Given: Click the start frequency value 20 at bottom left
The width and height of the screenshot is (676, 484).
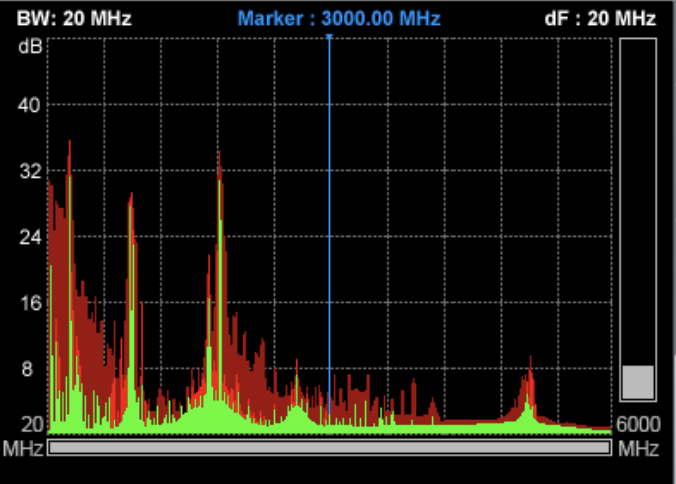Looking at the screenshot, I should tap(31, 423).
